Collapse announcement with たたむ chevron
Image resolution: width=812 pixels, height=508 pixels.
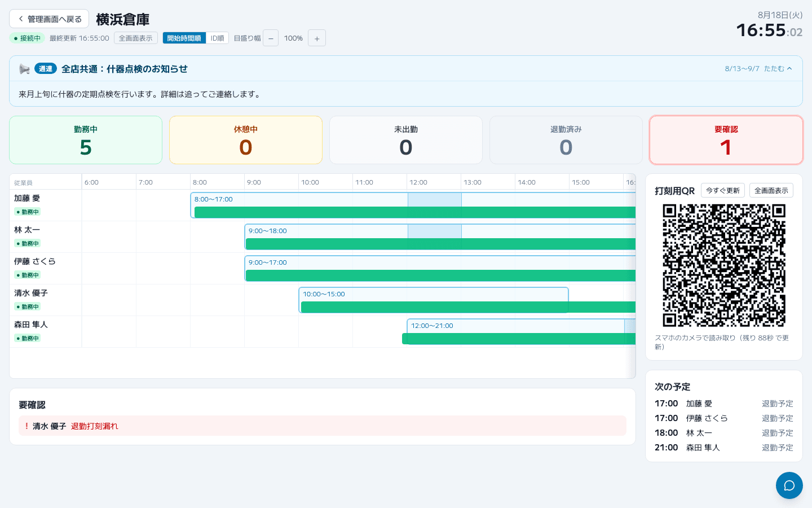tap(778, 68)
